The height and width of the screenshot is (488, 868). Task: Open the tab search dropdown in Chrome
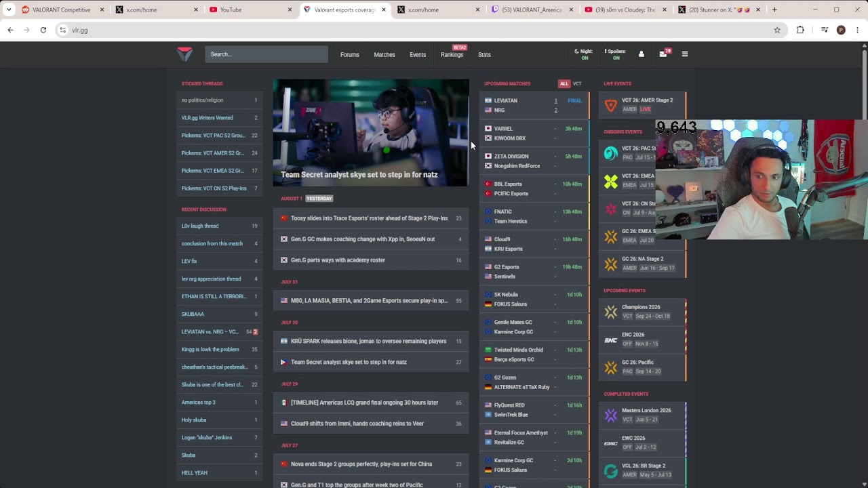pos(9,10)
